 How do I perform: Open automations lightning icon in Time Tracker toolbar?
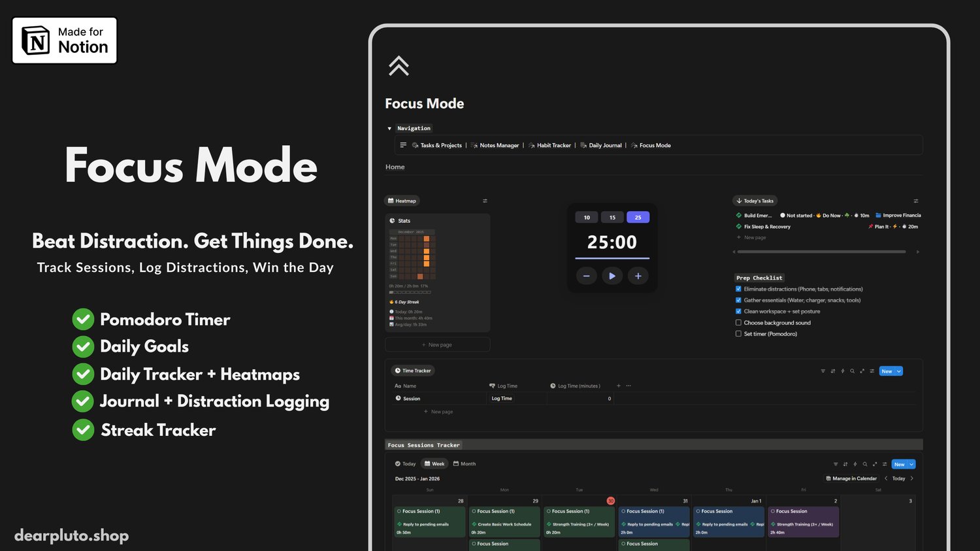[x=843, y=371]
